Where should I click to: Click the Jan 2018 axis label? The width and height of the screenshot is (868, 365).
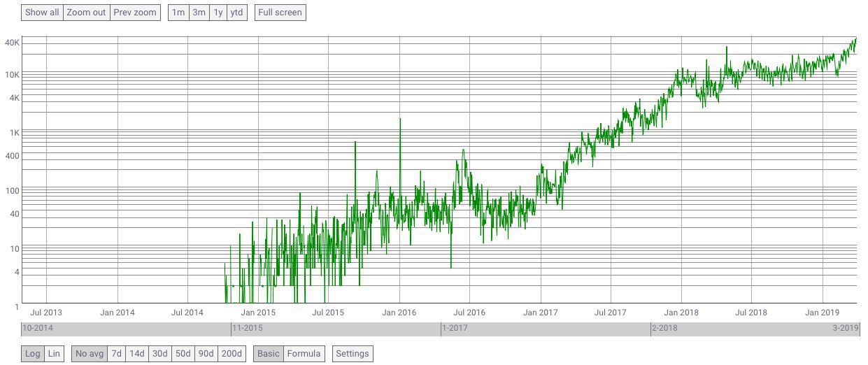(x=681, y=313)
